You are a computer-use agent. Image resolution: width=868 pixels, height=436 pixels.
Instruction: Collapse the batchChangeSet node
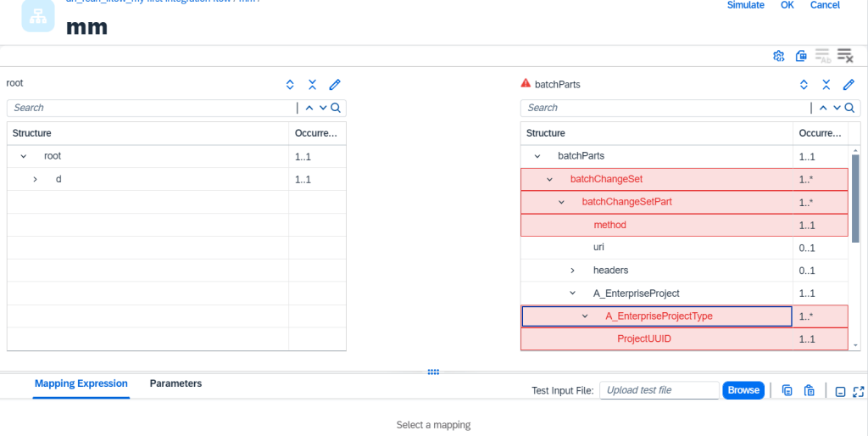pos(549,179)
